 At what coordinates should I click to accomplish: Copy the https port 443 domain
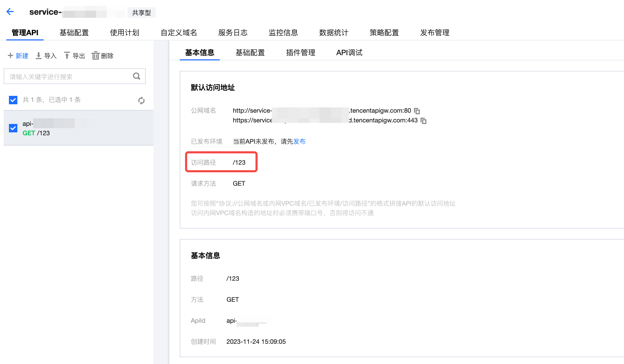(423, 121)
